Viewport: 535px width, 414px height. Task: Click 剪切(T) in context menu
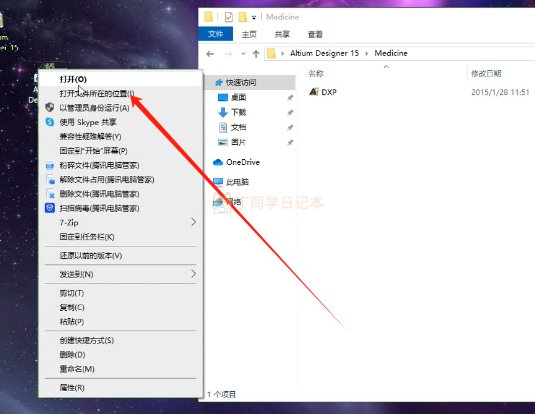(120, 293)
